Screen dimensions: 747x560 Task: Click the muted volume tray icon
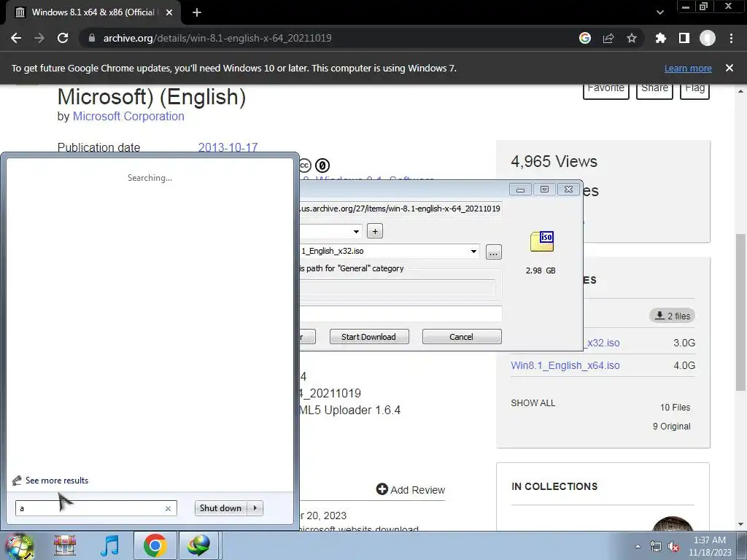click(673, 547)
